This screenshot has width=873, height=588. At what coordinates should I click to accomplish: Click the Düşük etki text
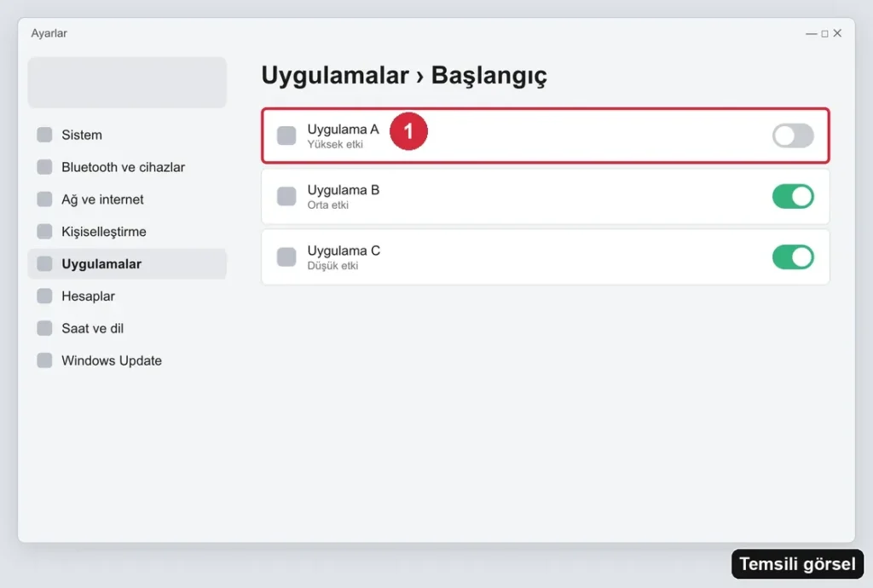[333, 266]
